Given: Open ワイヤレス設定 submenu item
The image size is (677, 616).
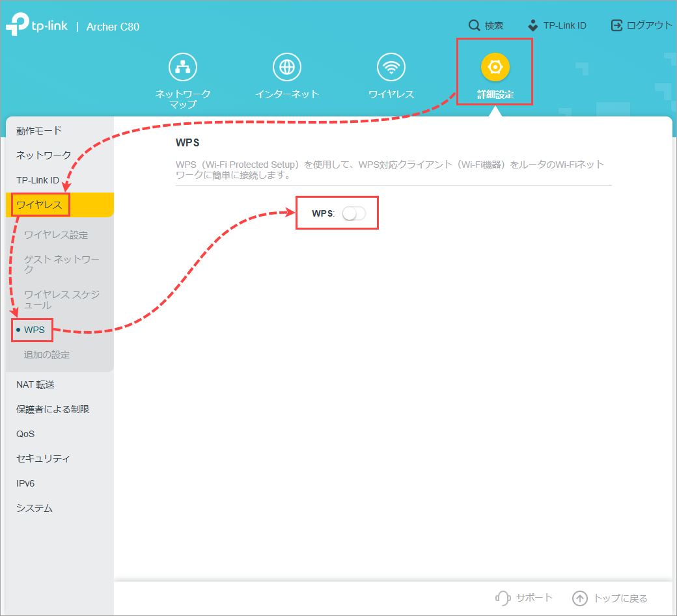Looking at the screenshot, I should tap(56, 235).
